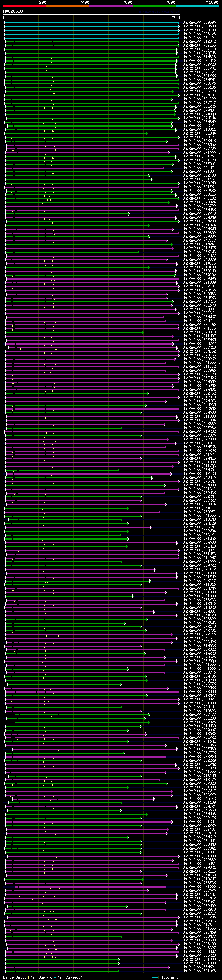Open hit UniRef100_C1ZGT2
This screenshot has height=980, width=222.
(199, 41)
